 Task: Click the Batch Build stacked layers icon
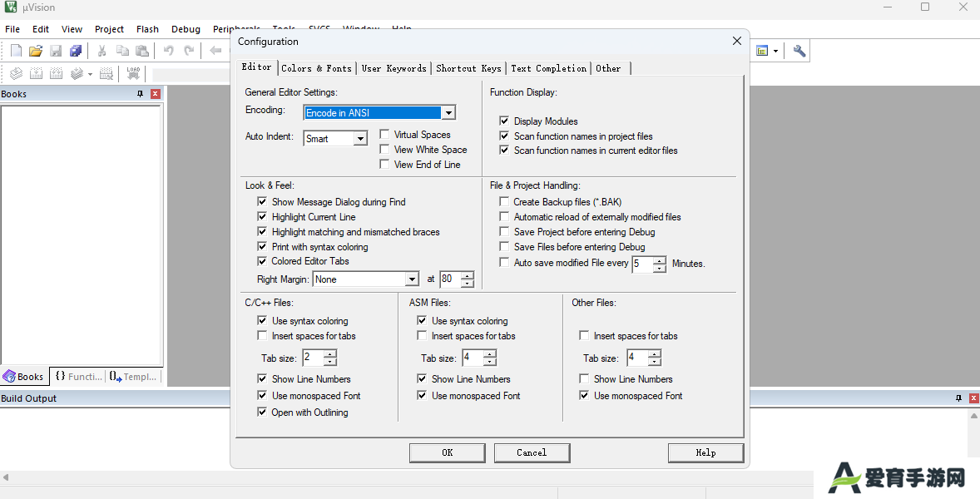tap(77, 74)
